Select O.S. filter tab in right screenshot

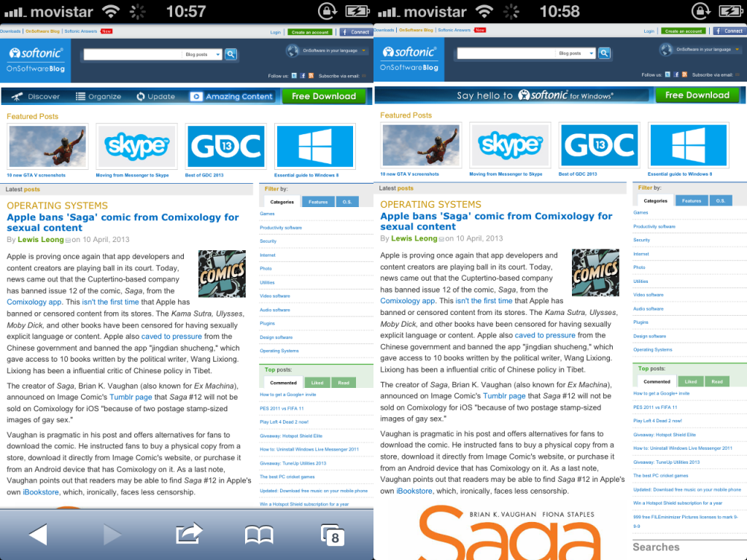click(x=720, y=201)
